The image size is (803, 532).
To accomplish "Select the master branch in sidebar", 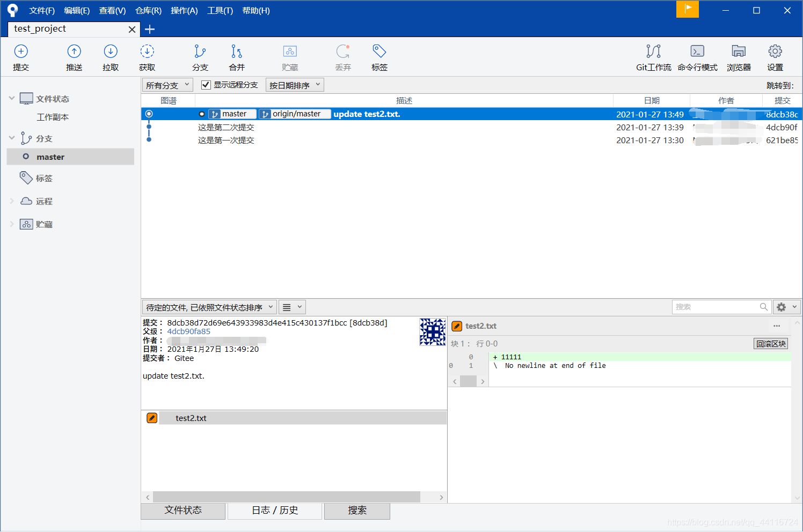I will [70, 157].
